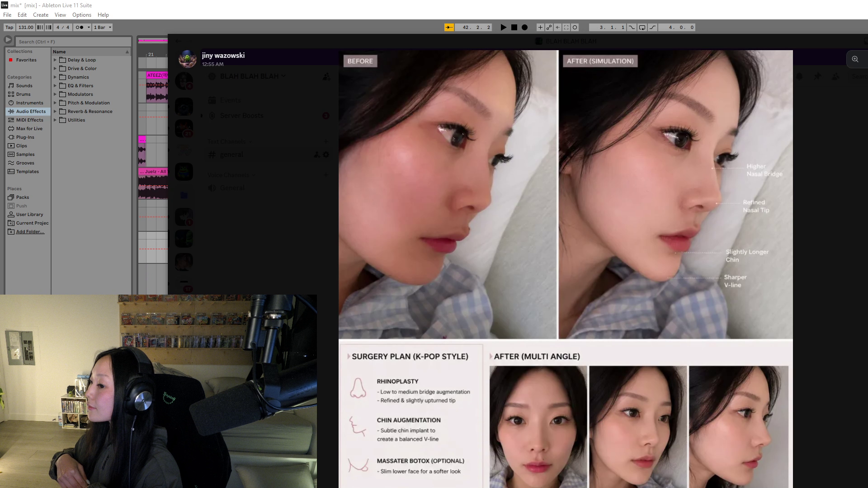Viewport: 868px width, 488px height.
Task: Select the Templates category icon
Action: click(x=11, y=172)
